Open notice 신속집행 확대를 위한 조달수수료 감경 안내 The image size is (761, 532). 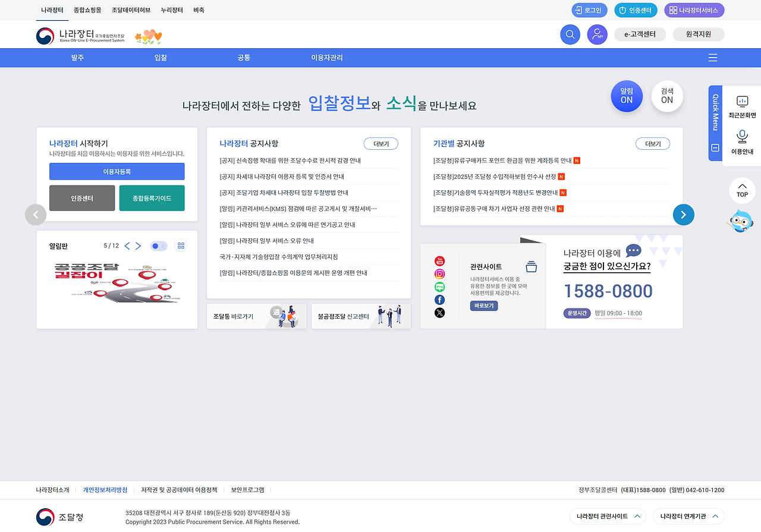click(x=290, y=160)
